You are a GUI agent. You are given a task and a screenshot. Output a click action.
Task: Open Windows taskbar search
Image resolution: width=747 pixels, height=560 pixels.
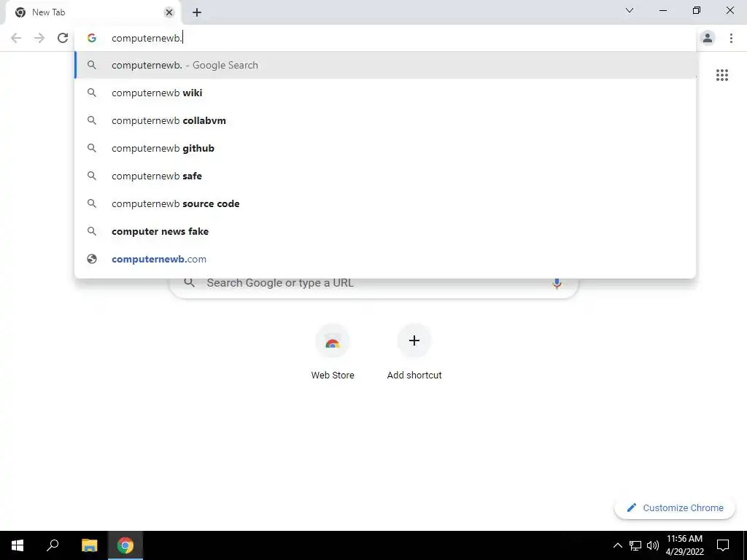53,545
